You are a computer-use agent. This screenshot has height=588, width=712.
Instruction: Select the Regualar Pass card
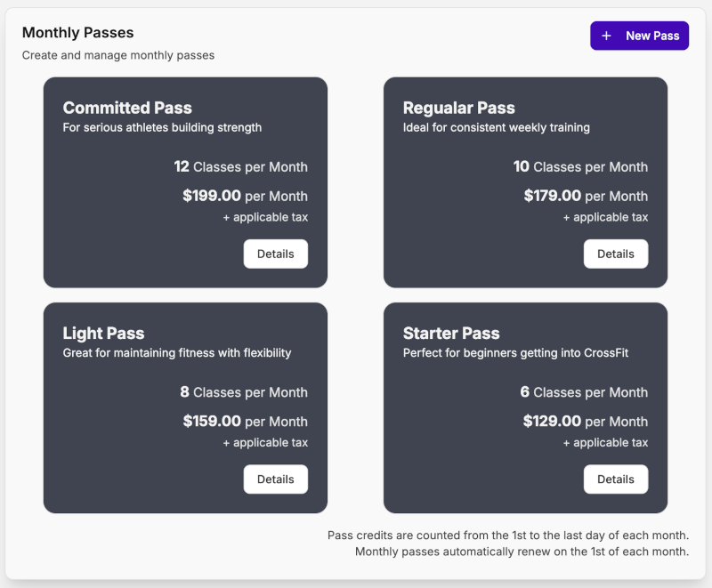[x=525, y=181]
